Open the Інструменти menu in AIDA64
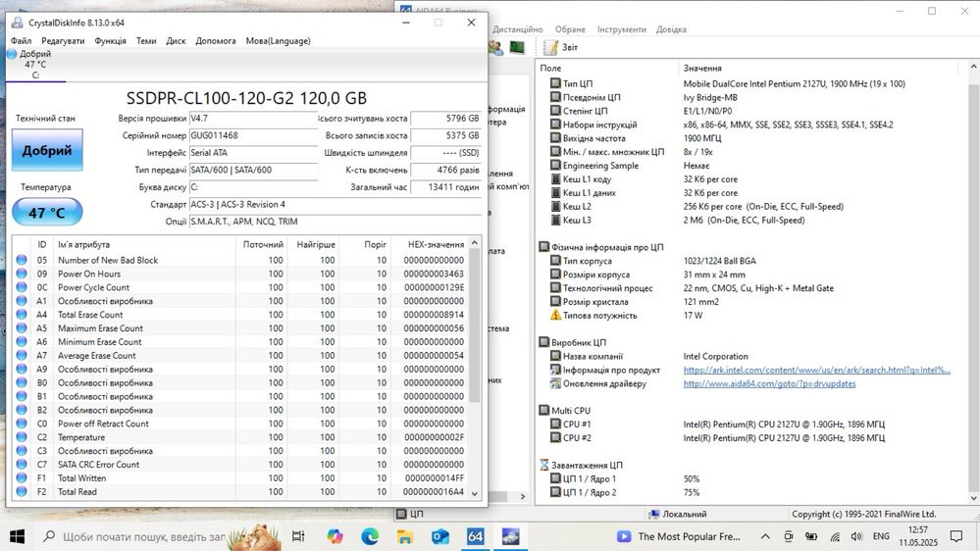980x551 pixels. tap(621, 29)
